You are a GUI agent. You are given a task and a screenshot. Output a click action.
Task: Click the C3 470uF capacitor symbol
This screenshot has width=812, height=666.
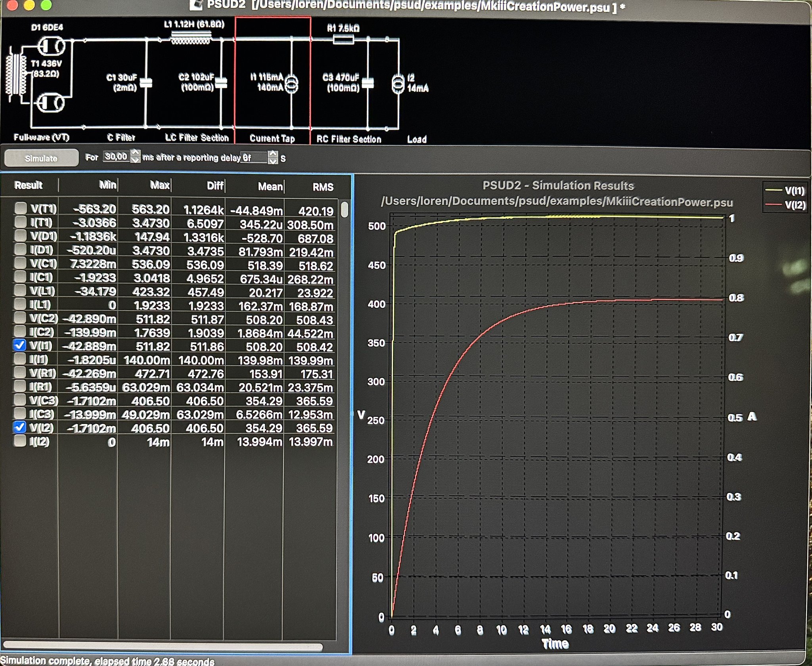(x=368, y=83)
